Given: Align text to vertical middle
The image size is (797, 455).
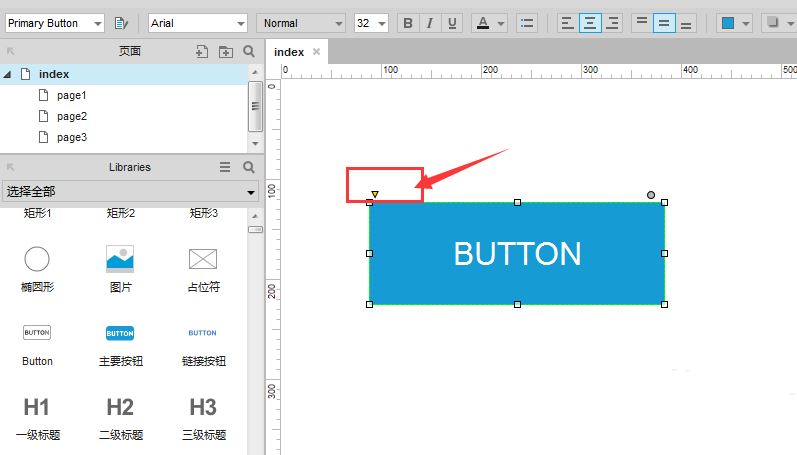Looking at the screenshot, I should [664, 23].
